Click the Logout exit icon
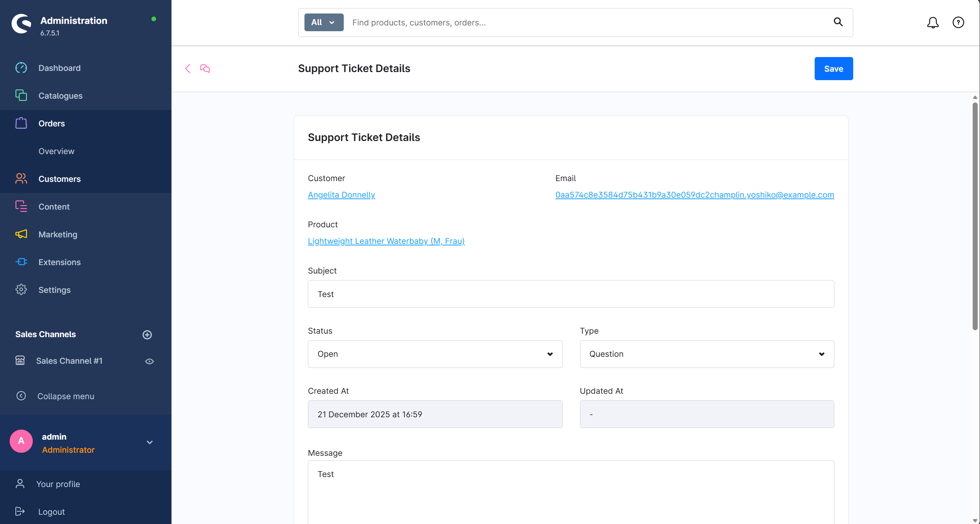 (x=20, y=511)
